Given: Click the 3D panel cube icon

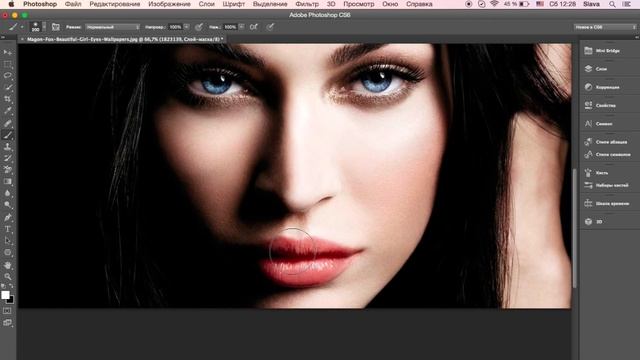Looking at the screenshot, I should coord(588,222).
